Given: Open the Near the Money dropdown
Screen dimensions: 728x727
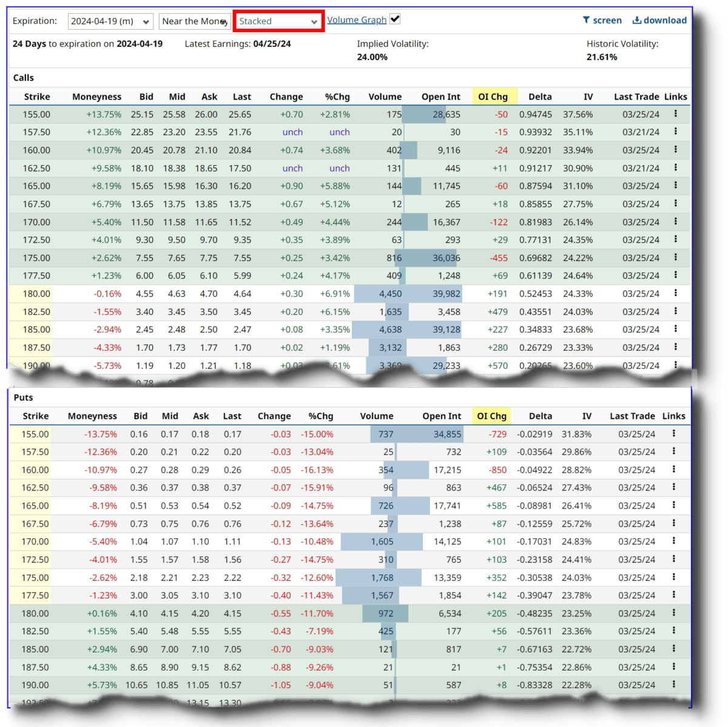Looking at the screenshot, I should coord(194,20).
